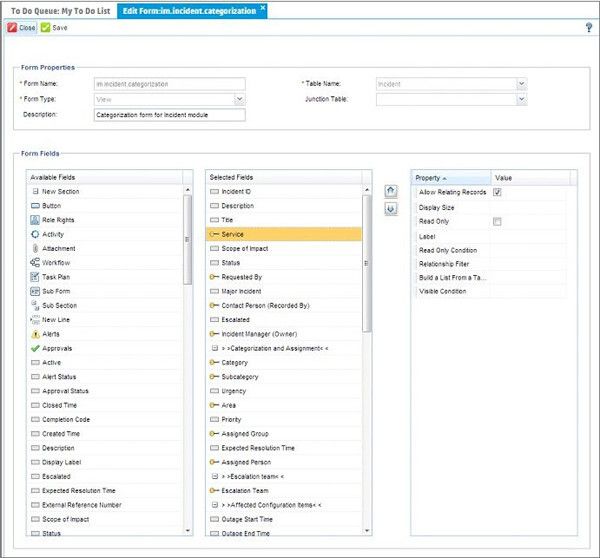
Task: Move selected field down with arrow icon
Action: tap(391, 209)
